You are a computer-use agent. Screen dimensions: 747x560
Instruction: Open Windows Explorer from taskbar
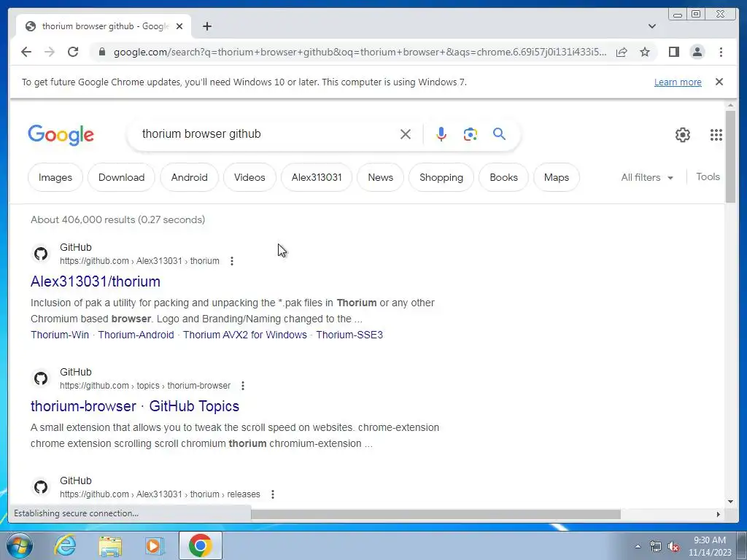pos(110,545)
